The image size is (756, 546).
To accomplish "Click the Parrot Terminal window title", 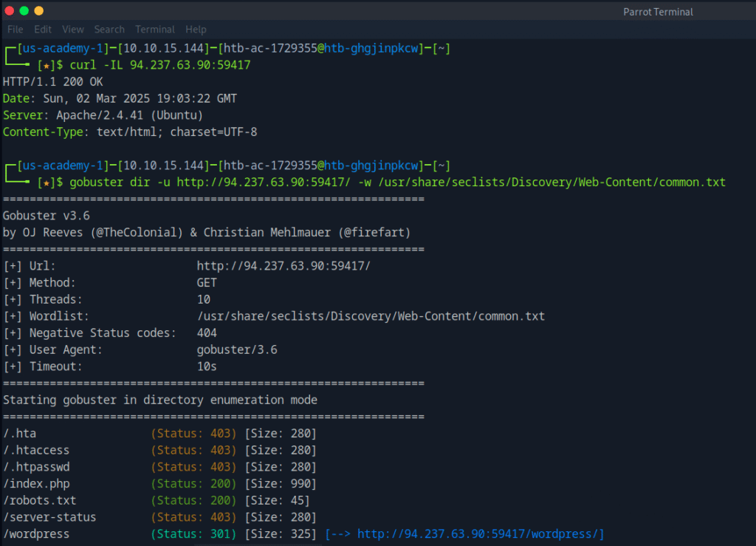I will tap(658, 12).
